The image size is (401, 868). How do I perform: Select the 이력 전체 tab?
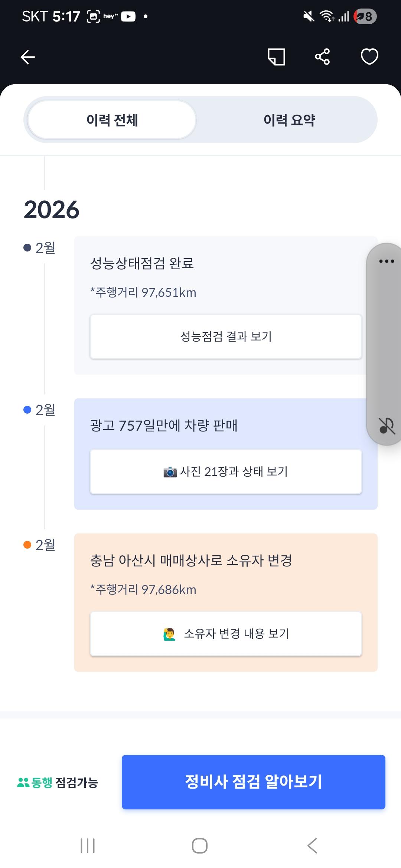pos(111,119)
